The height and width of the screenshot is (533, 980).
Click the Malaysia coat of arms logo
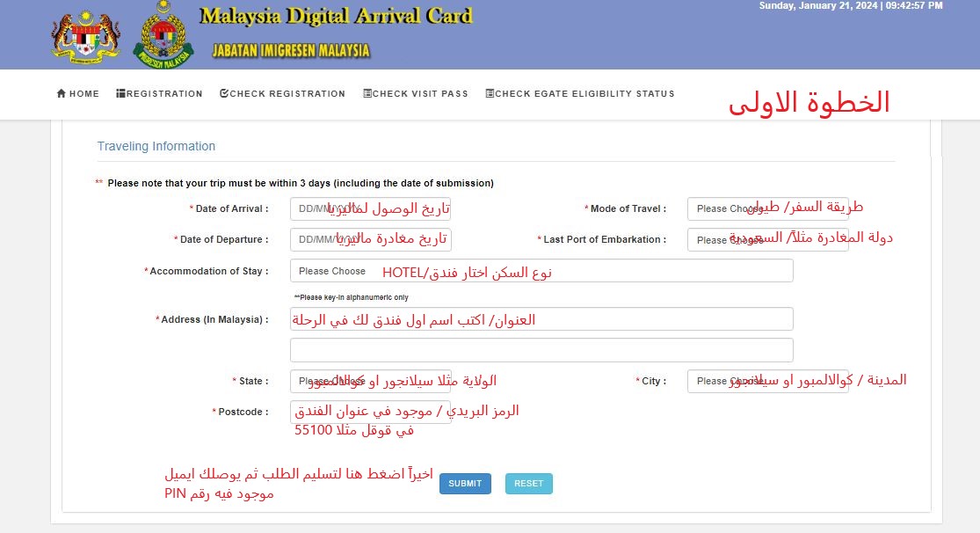coord(85,35)
